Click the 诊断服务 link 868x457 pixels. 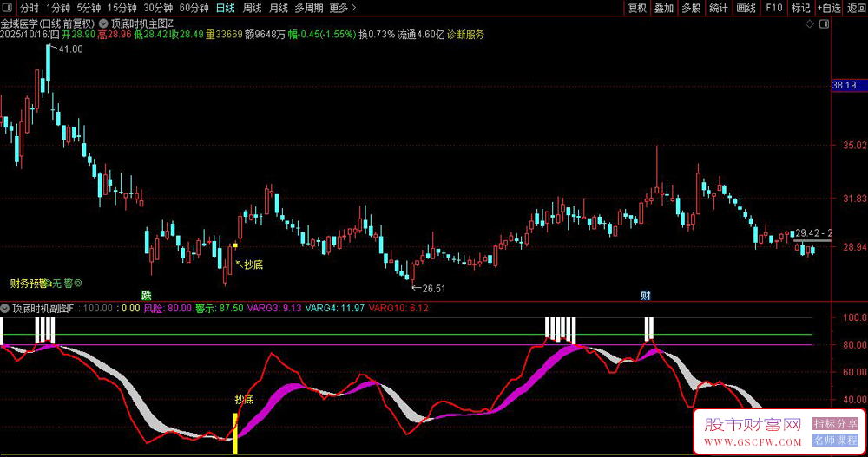click(x=466, y=36)
